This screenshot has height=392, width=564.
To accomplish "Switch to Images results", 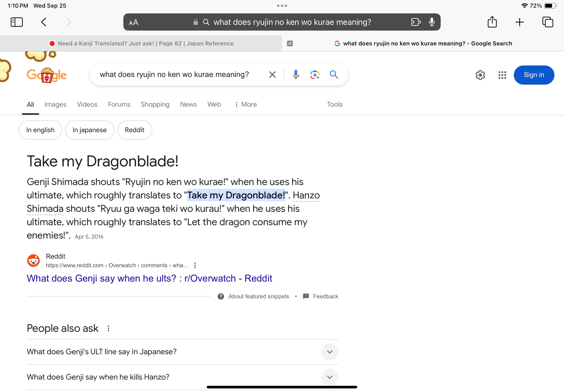I will point(55,105).
